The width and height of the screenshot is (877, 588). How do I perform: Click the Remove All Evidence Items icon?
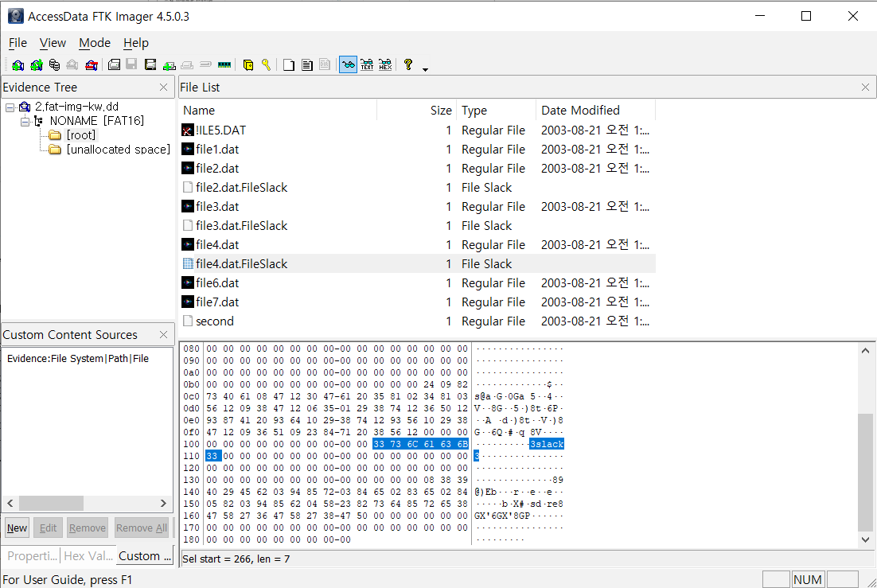pos(92,65)
